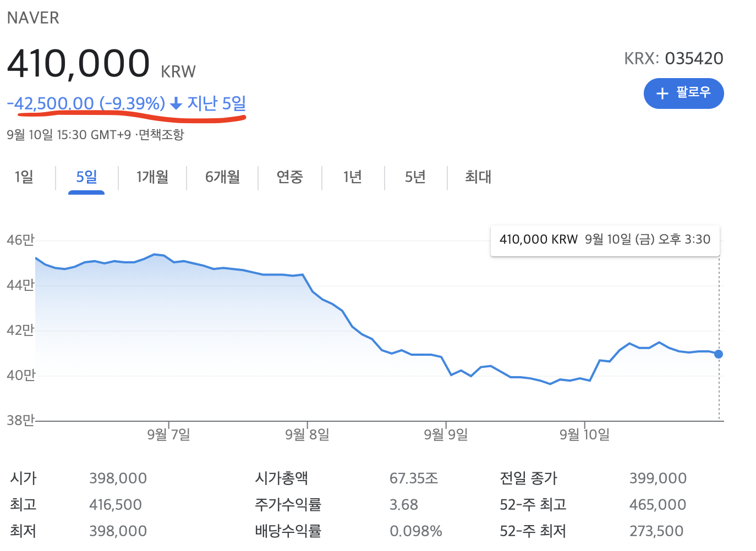
Task: Click the KRX: 035420 ticker code
Action: [x=673, y=58]
